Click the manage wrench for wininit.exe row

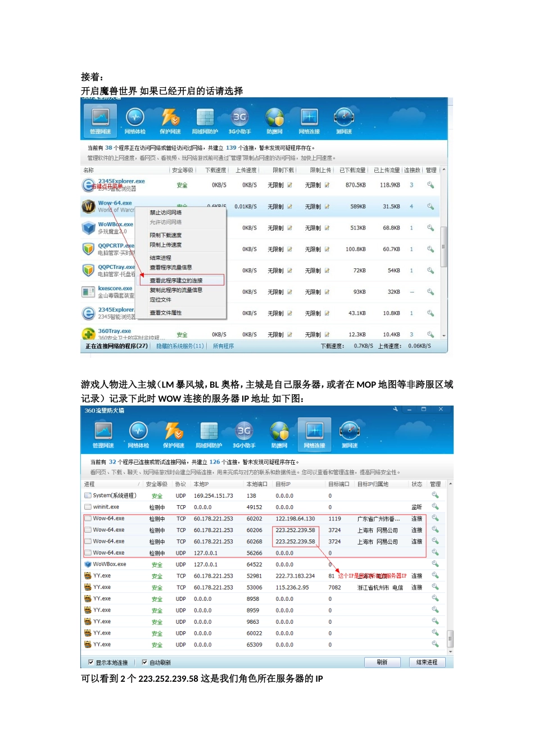[x=435, y=506]
